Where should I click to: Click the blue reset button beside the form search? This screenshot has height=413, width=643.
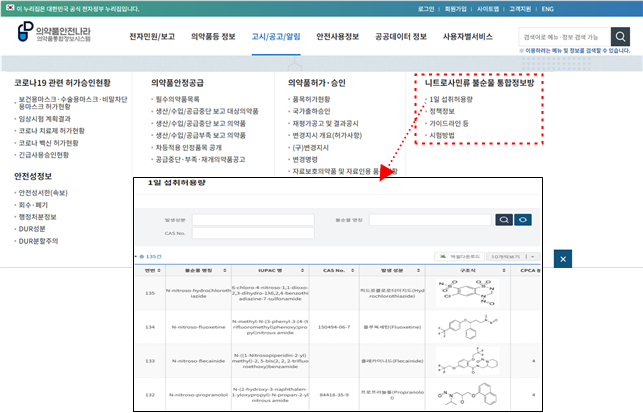pos(523,220)
